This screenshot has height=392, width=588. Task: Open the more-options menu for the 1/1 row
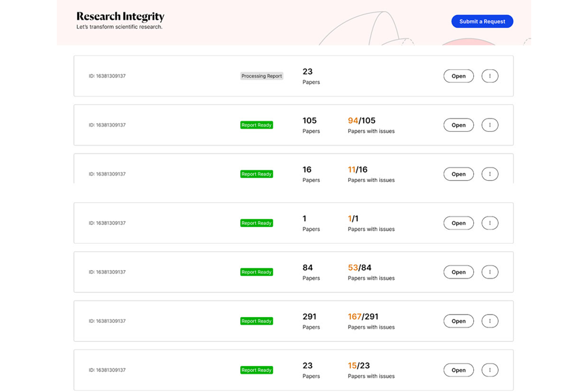pos(489,223)
